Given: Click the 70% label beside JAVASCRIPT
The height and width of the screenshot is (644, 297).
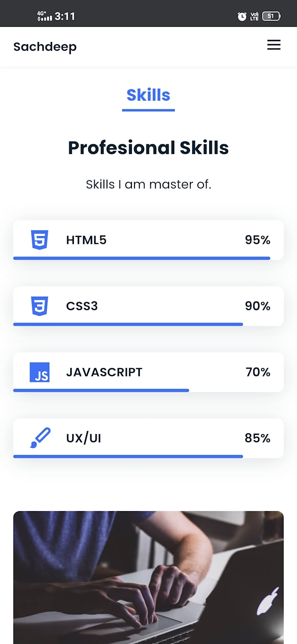Looking at the screenshot, I should click(258, 372).
